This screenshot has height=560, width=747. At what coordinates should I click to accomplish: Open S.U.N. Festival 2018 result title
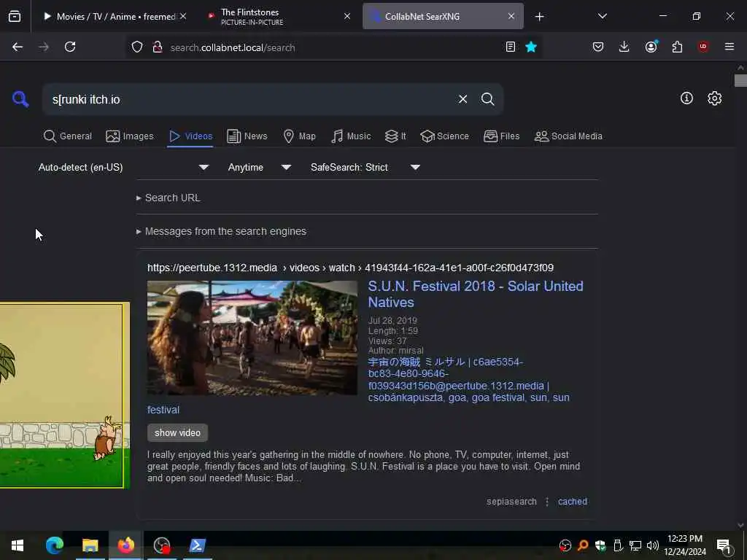[476, 294]
